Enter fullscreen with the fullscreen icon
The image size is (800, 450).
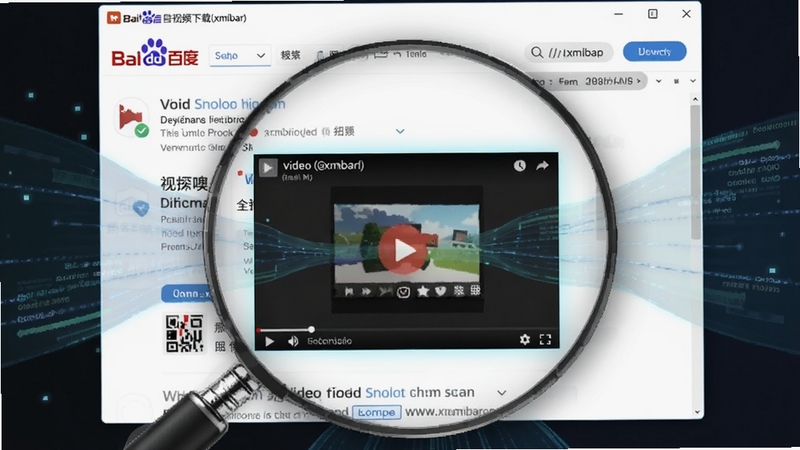pyautogui.click(x=545, y=340)
